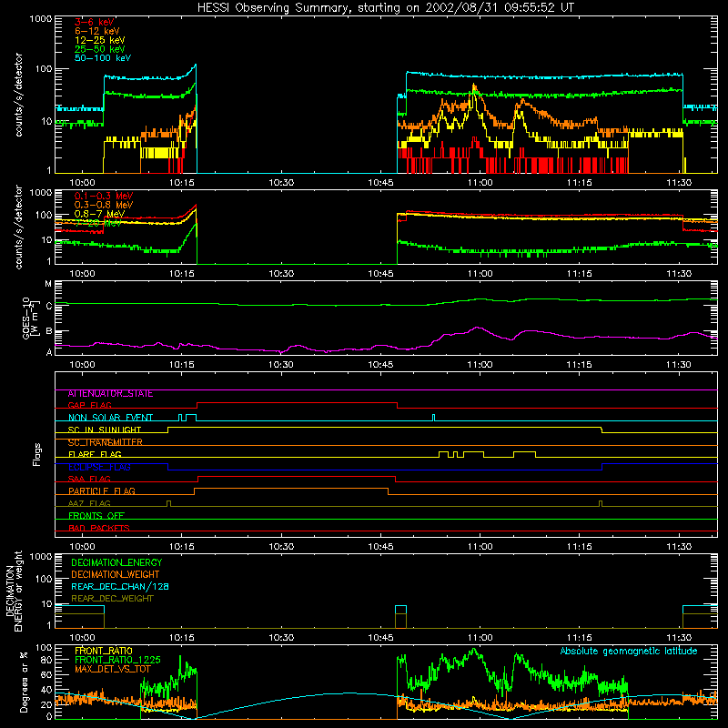Image resolution: width=728 pixels, height=728 pixels.
Task: Click the Degrees or % axis title
Action: pos(24,682)
